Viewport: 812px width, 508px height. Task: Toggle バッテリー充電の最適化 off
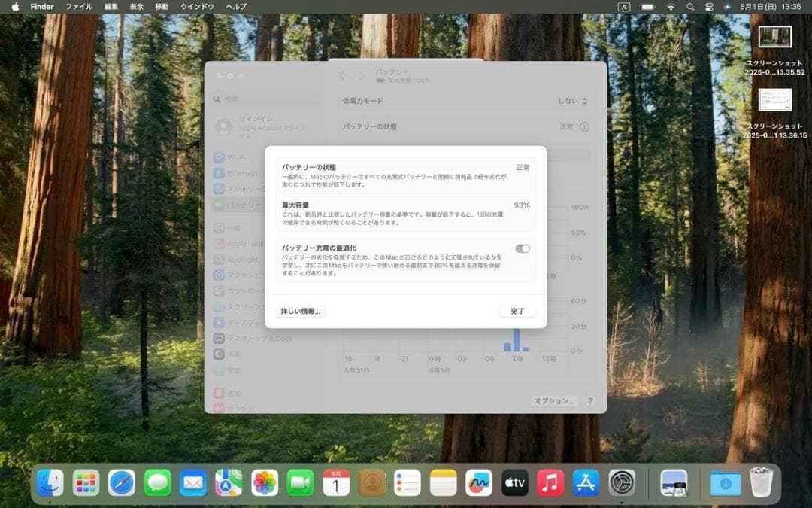(x=523, y=248)
